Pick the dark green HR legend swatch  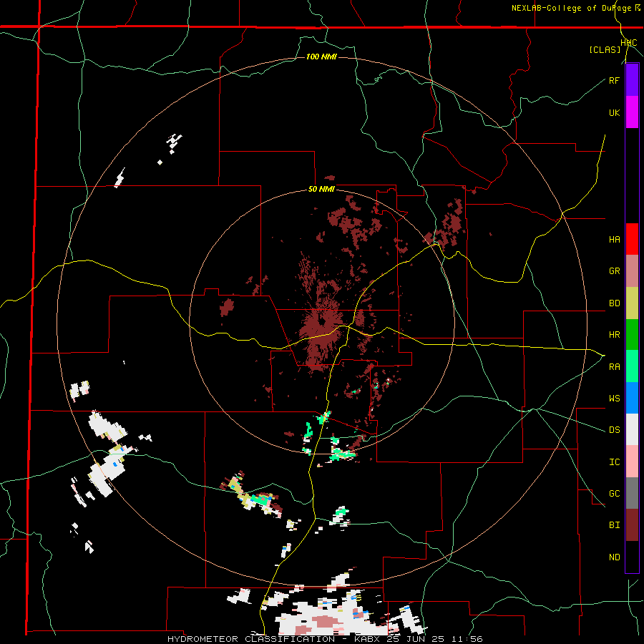tap(632, 334)
